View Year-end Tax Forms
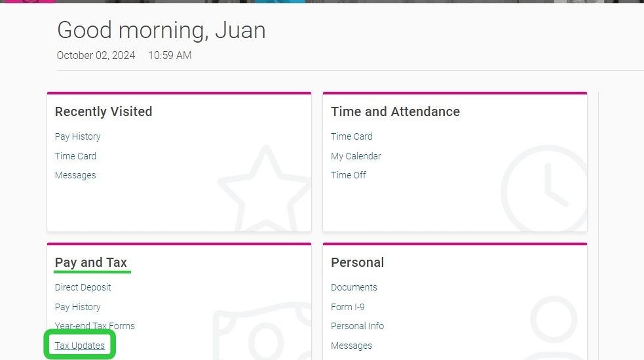The height and width of the screenshot is (360, 644). coord(94,326)
